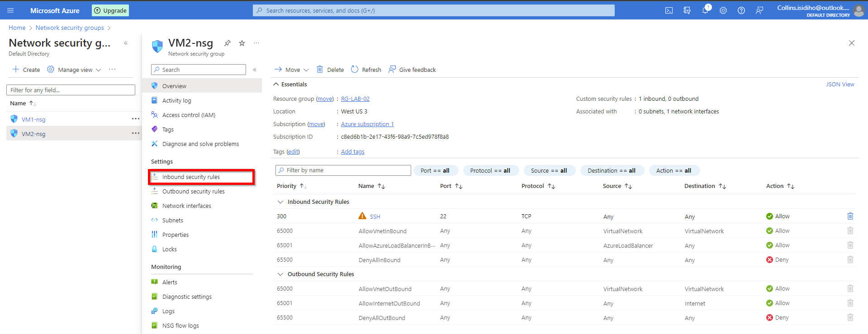Collapse the Inbound Security Rules group
Screen dimensions: 868x334
[280, 202]
